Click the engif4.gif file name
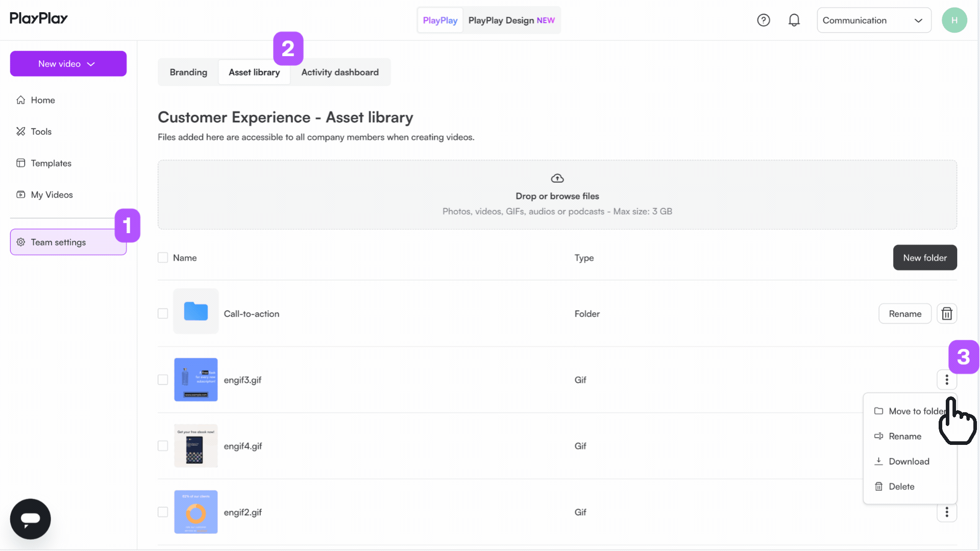The width and height of the screenshot is (980, 551). pos(243,446)
